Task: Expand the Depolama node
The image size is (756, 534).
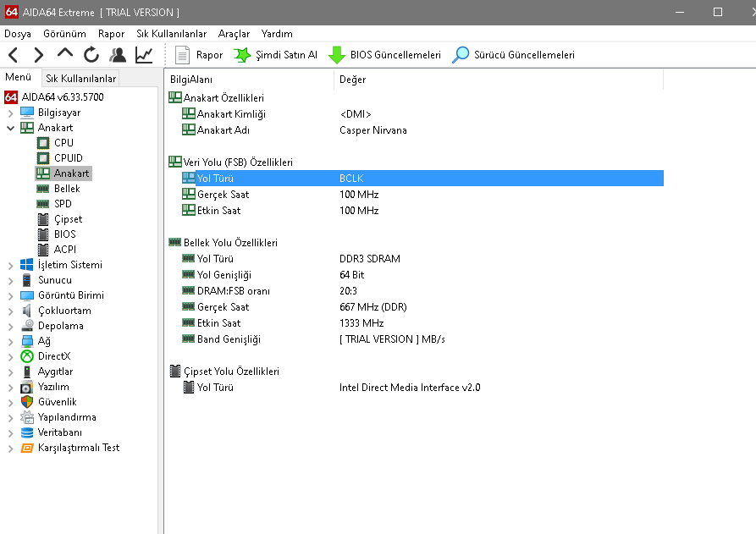Action: (11, 327)
